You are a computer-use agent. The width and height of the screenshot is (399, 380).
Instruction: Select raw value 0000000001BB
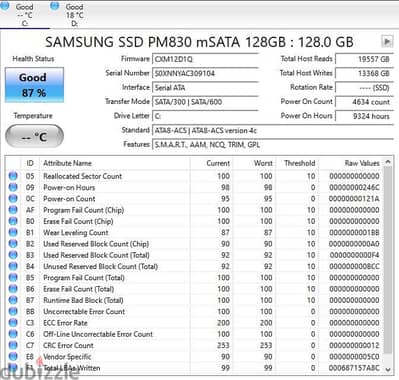(x=354, y=233)
